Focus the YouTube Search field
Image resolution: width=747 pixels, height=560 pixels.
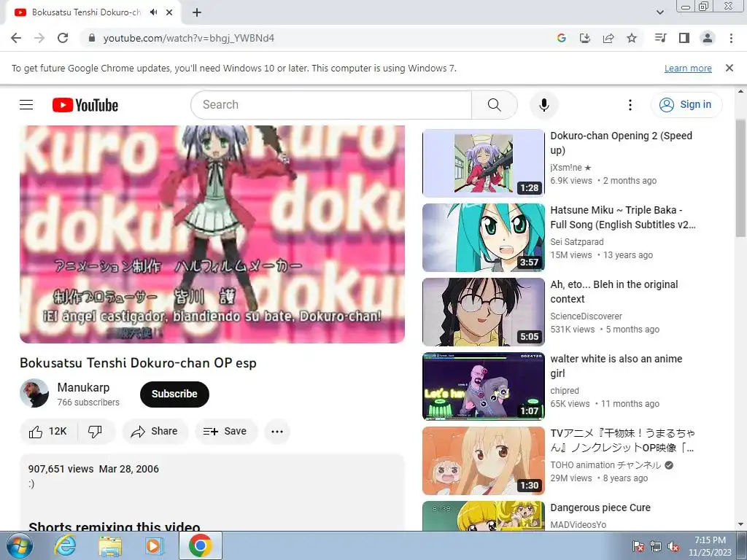pos(331,105)
